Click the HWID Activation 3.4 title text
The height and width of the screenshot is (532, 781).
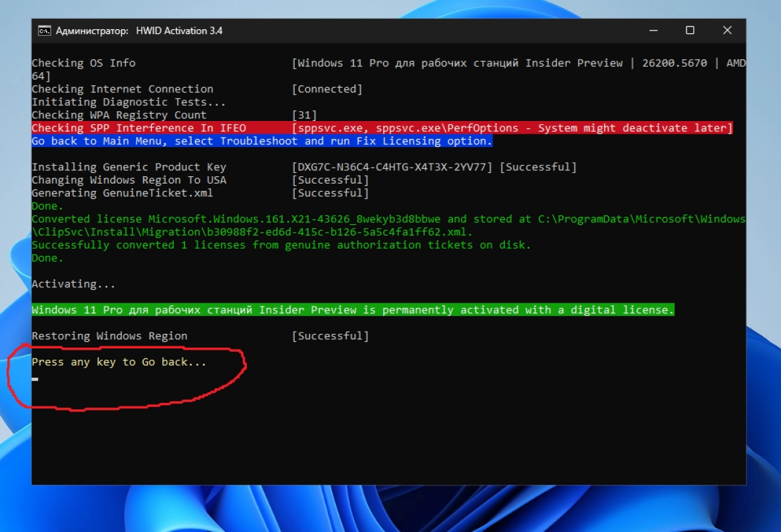(179, 31)
